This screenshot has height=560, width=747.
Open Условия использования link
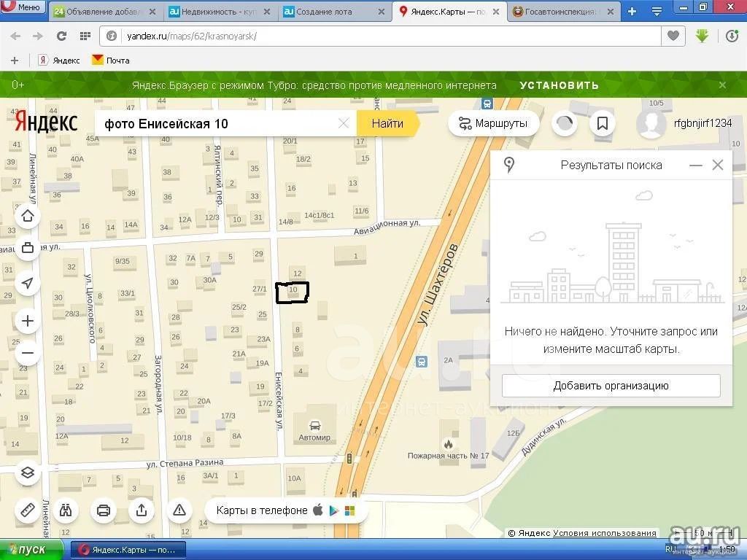tap(605, 533)
